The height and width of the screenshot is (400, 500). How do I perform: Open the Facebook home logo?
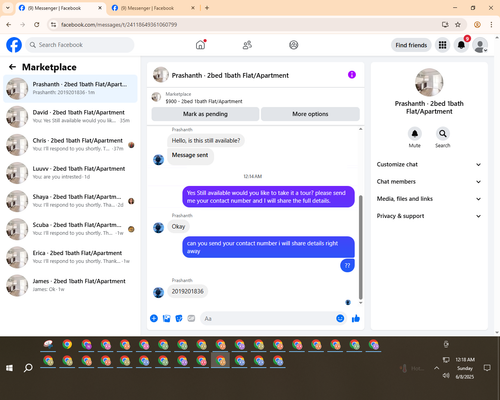coord(14,45)
